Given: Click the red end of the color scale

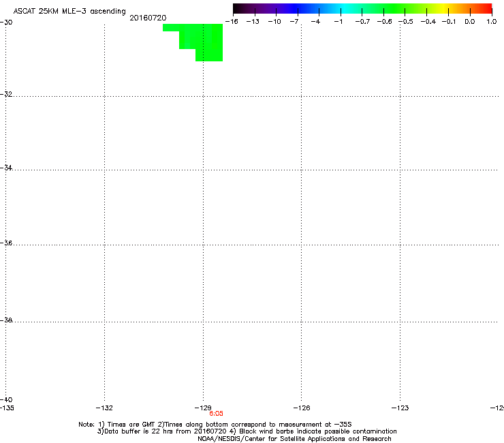Looking at the screenshot, I should (x=487, y=8).
